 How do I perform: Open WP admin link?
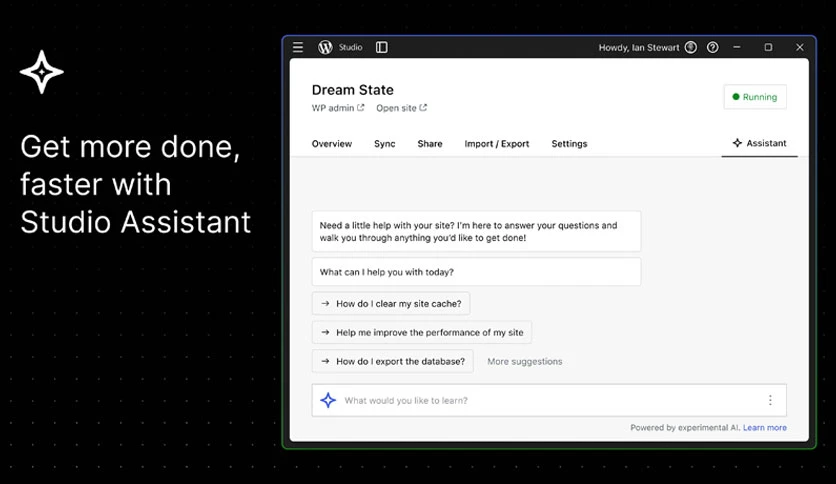[337, 108]
